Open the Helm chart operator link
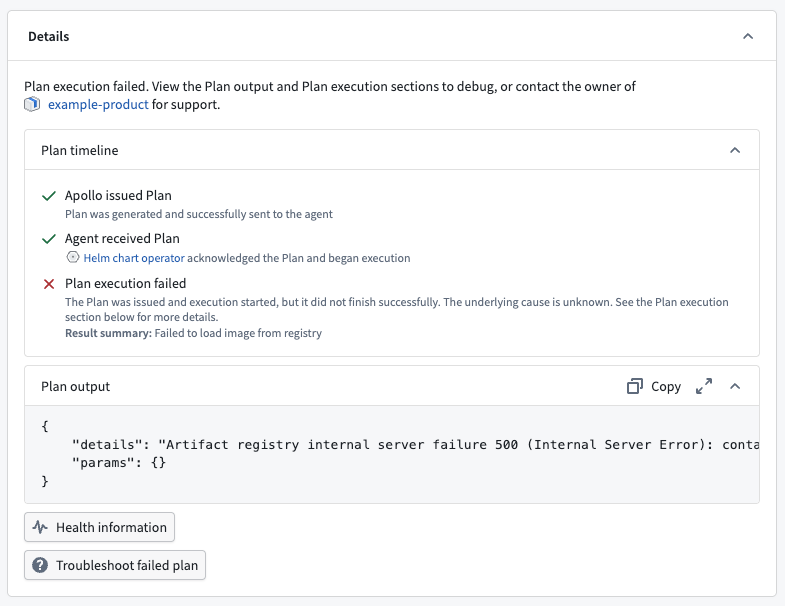Image resolution: width=785 pixels, height=606 pixels. coord(134,258)
